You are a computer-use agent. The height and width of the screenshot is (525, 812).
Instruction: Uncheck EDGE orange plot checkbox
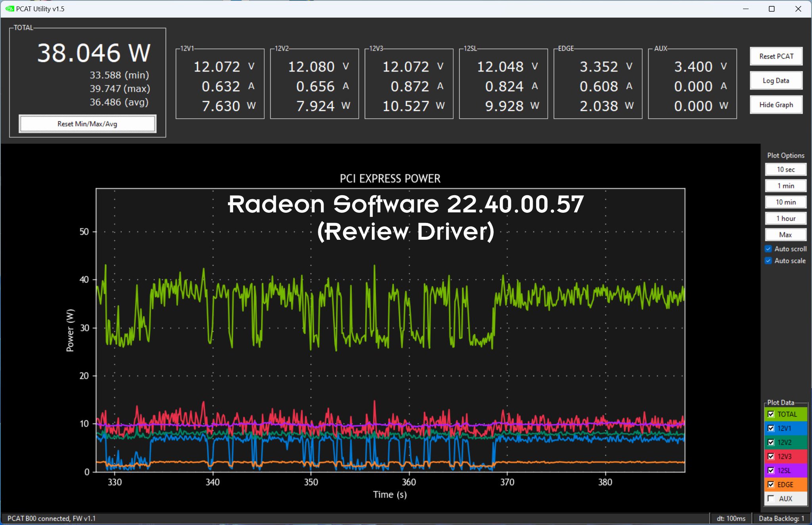pyautogui.click(x=771, y=485)
